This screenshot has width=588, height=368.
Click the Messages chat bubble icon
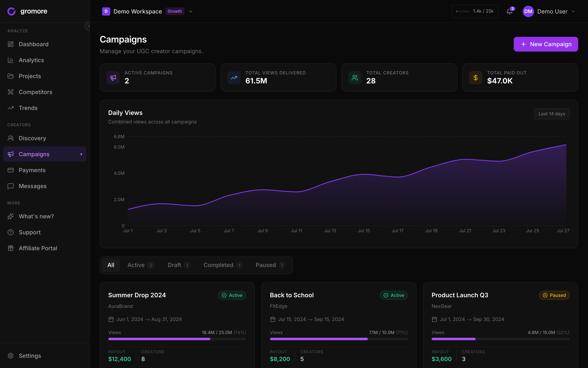10,186
